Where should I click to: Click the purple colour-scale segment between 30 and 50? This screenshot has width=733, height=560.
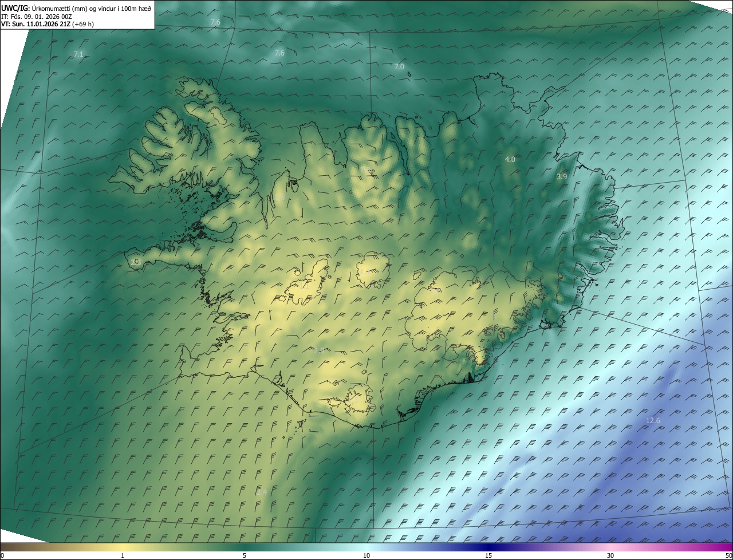(x=672, y=547)
